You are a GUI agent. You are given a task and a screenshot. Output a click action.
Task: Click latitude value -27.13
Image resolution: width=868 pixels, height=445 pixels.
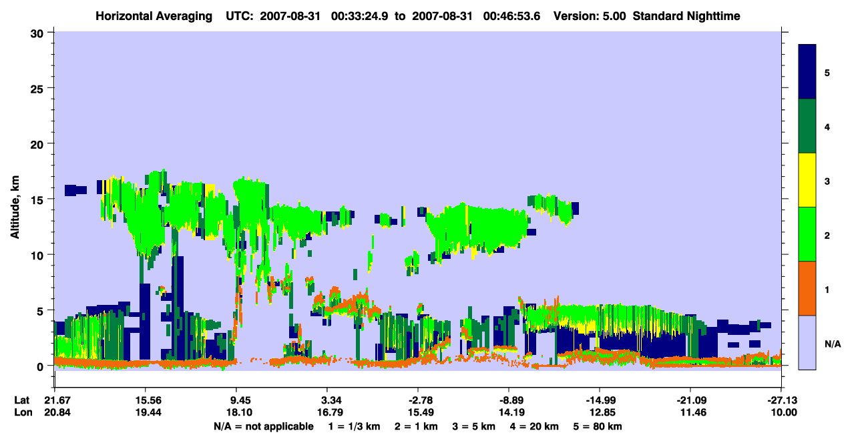780,400
